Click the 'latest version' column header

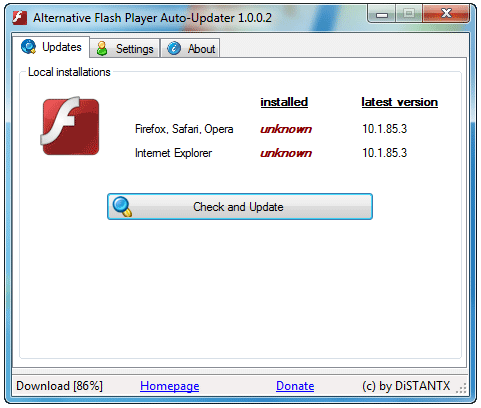point(400,102)
